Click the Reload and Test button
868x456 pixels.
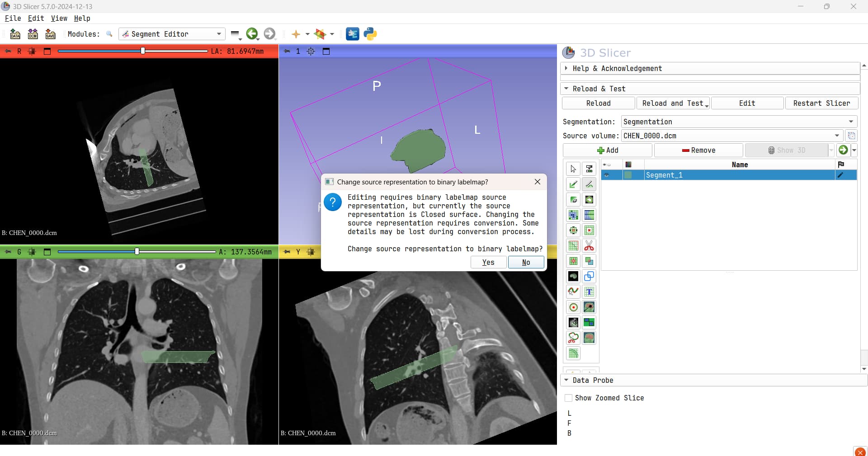point(673,103)
